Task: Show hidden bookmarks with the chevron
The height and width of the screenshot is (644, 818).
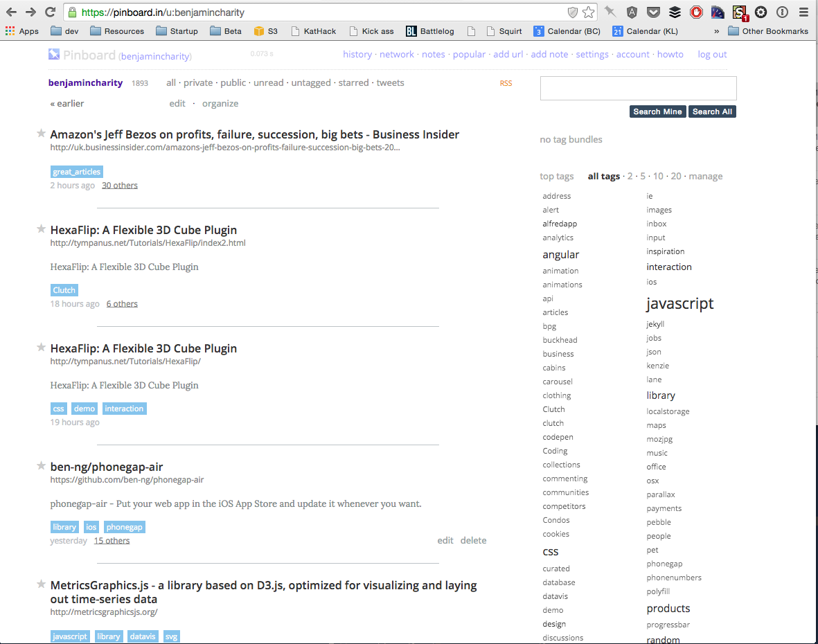Action: 716,31
